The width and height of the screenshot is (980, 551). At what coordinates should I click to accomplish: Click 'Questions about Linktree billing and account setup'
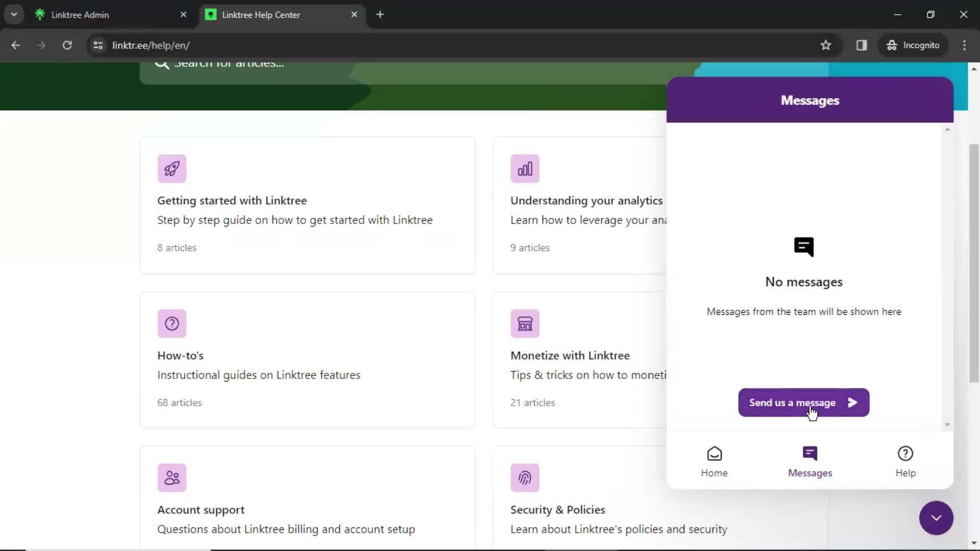[286, 530]
